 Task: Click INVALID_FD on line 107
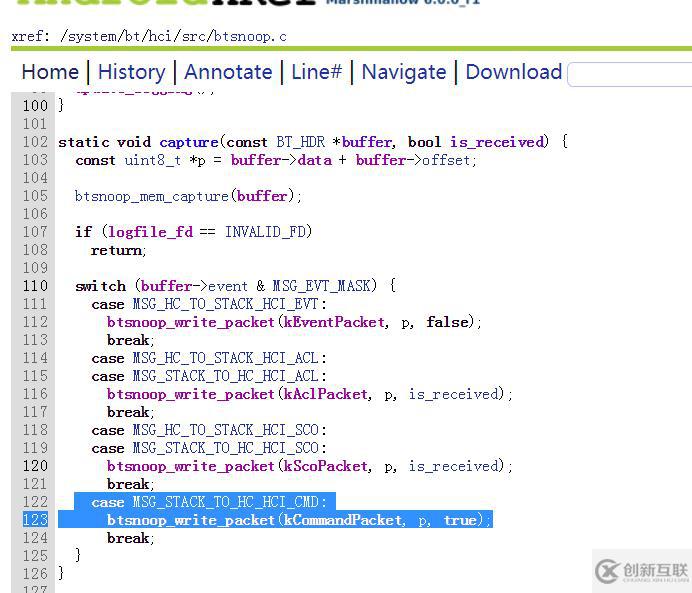266,232
